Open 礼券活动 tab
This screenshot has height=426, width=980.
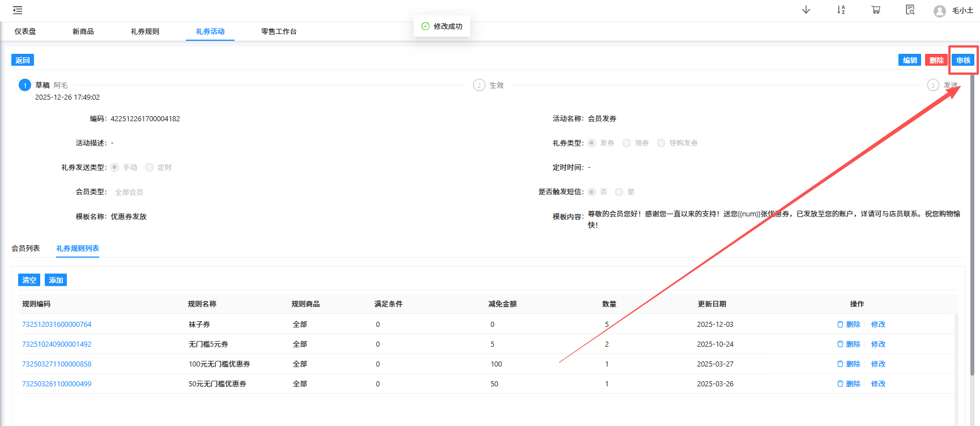(x=210, y=32)
